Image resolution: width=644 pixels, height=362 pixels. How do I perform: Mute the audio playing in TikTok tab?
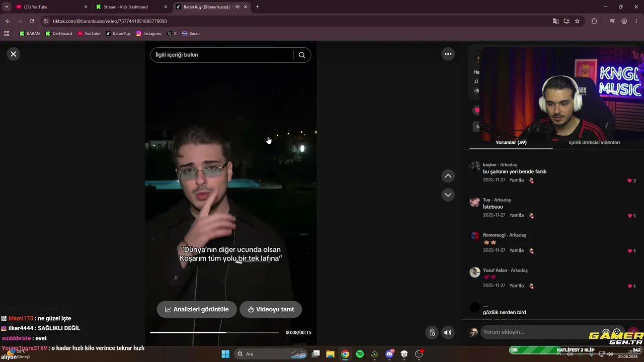click(237, 7)
